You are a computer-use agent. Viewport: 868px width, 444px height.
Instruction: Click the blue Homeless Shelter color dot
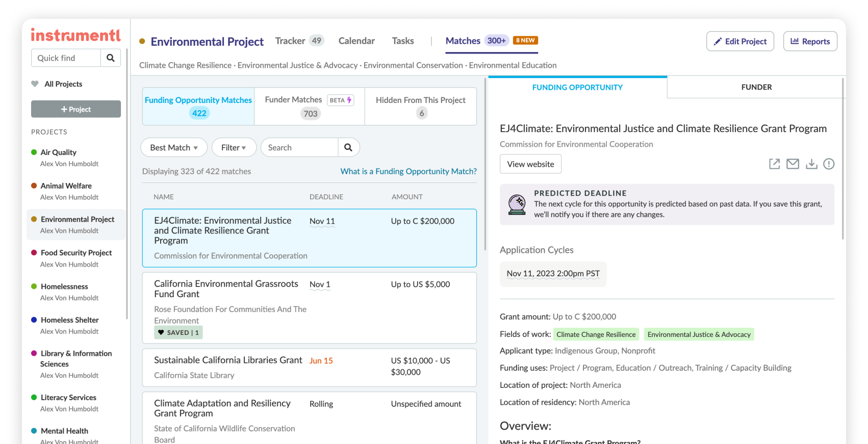click(x=34, y=320)
